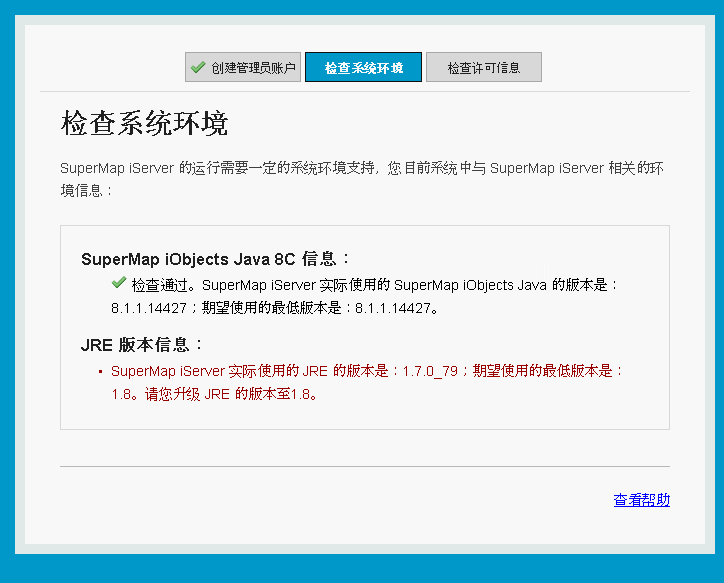Click the text 8.1.1.14427；期望使用的最低版本是
Screen dimensions: 724x583
(x=226, y=308)
